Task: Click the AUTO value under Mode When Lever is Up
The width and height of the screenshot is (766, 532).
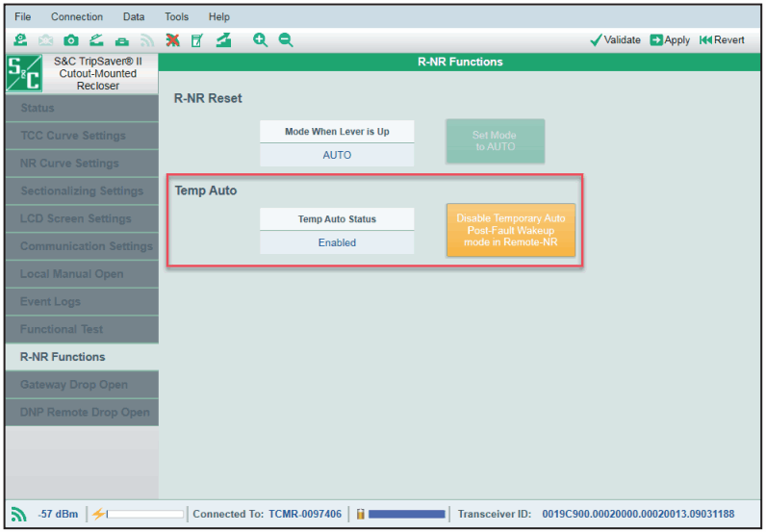Action: point(337,155)
